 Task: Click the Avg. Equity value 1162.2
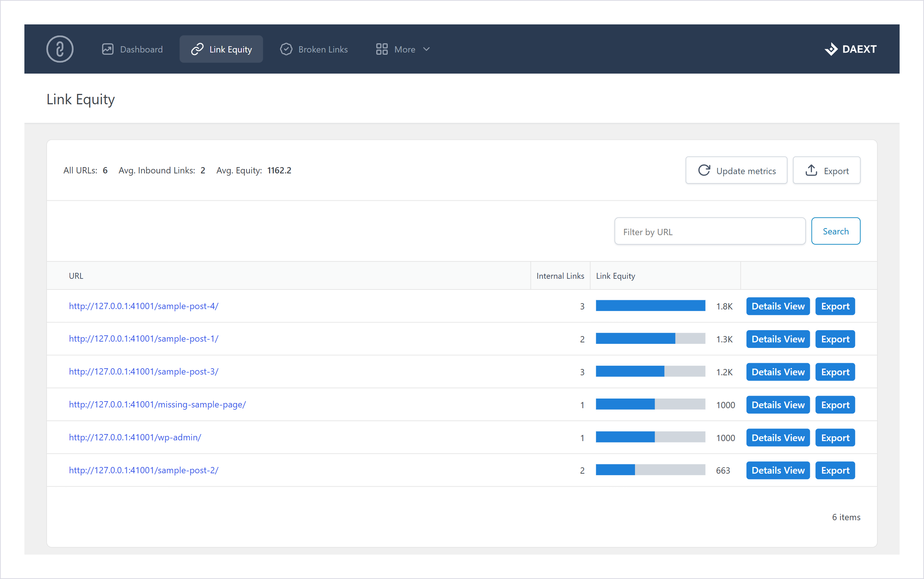pos(279,170)
